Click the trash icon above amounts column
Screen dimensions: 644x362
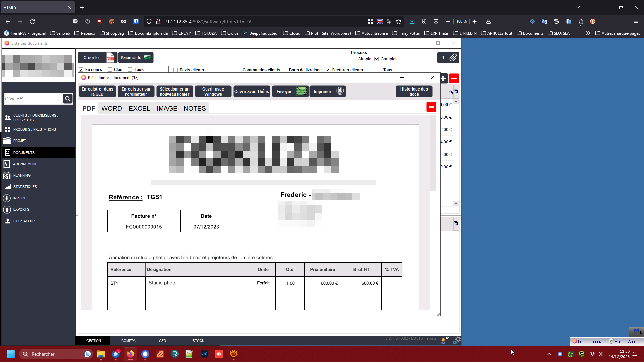tap(456, 91)
